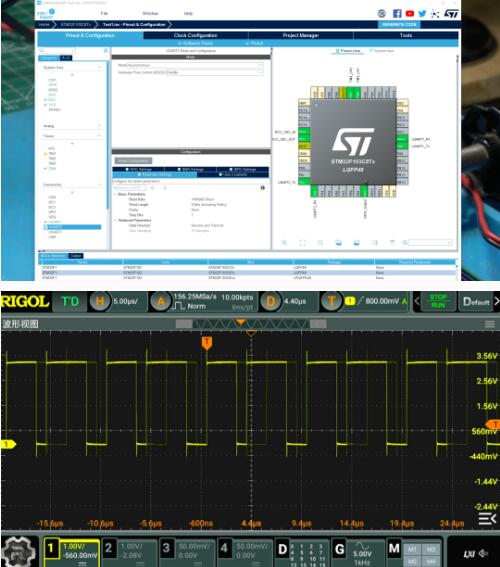This screenshot has height=567, width=500.
Task: Tap the 800.00mV trigger level readout
Action: coord(382,301)
